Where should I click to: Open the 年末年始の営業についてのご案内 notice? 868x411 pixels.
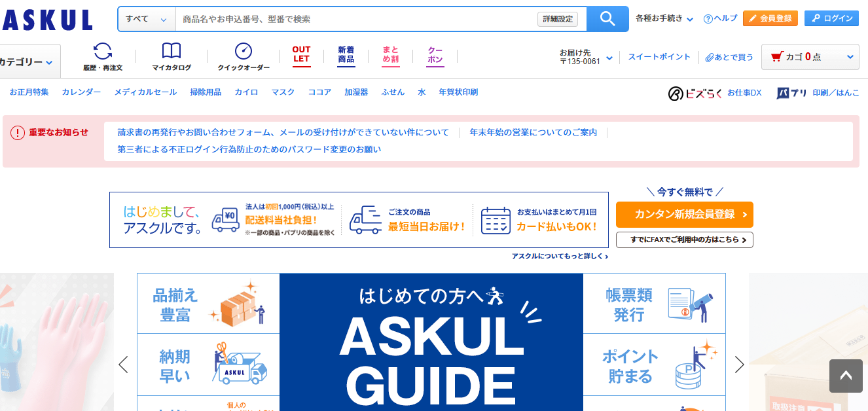533,132
